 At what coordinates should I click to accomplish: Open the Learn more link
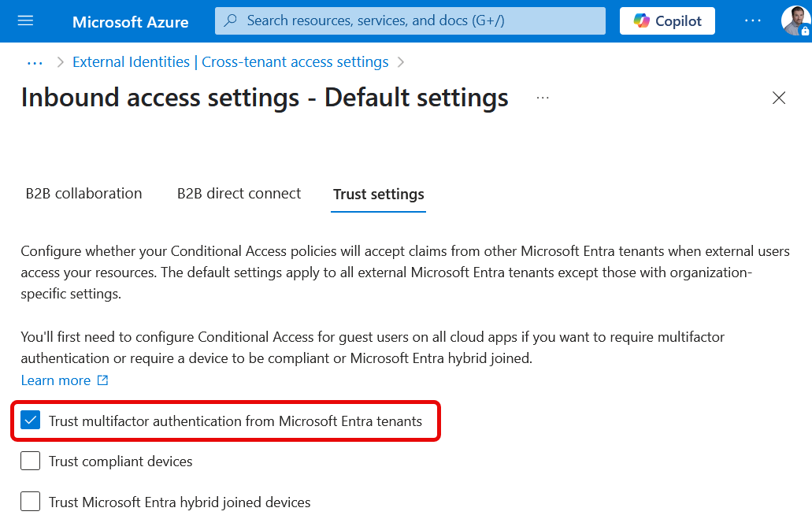click(55, 380)
